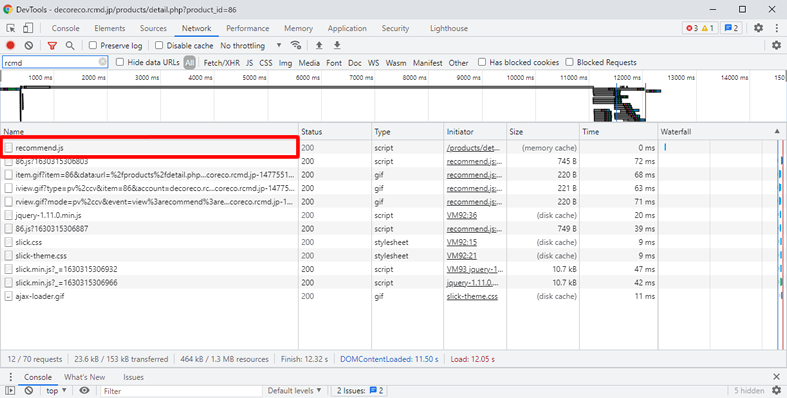Open /products/det... initiator link
This screenshot has width=787, height=398.
(x=473, y=148)
